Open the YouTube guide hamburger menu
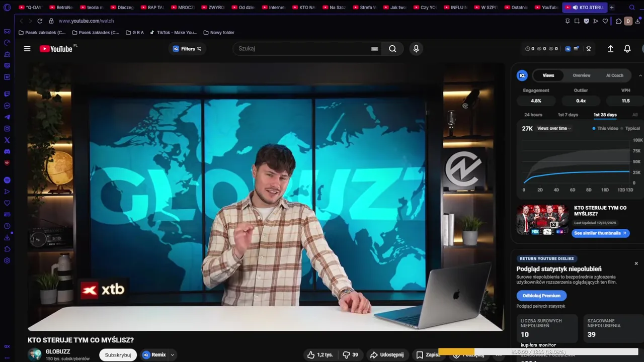 pos(27,49)
